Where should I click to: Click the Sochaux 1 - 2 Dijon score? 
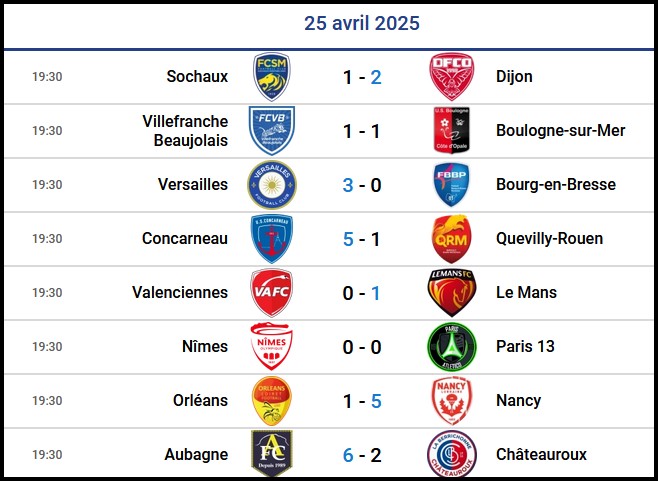(361, 76)
